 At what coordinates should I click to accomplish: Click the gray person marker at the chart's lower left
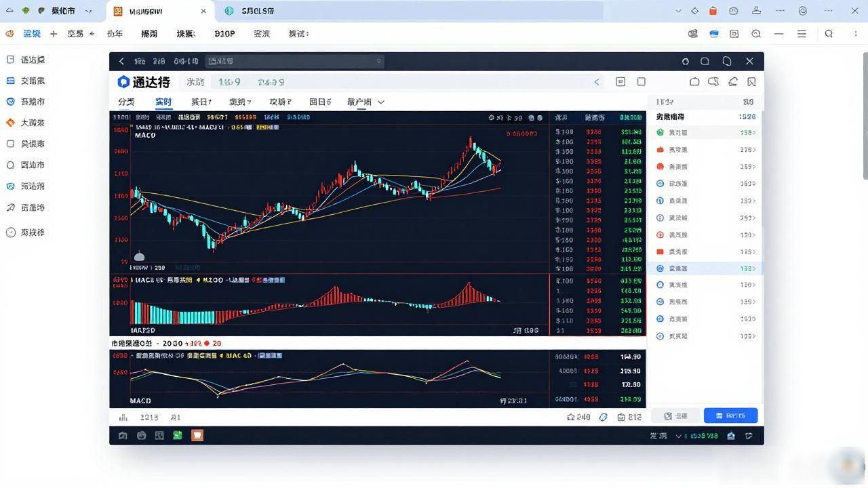tap(140, 256)
